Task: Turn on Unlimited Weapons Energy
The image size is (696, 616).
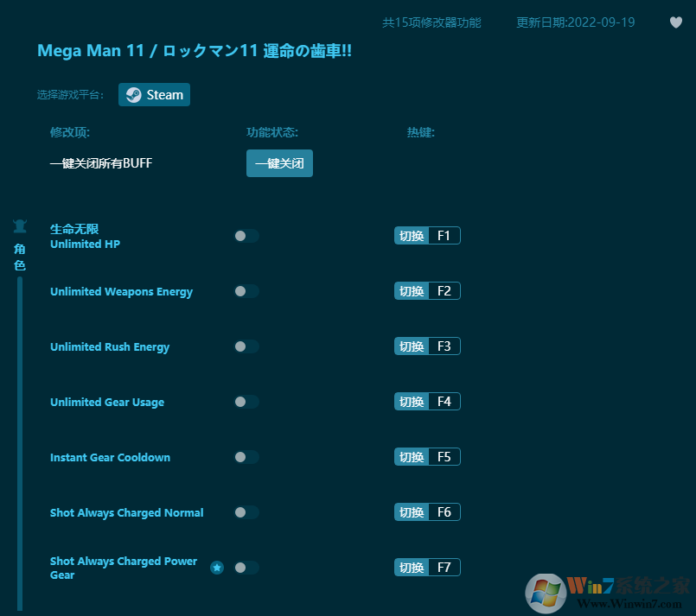Action: (x=246, y=291)
